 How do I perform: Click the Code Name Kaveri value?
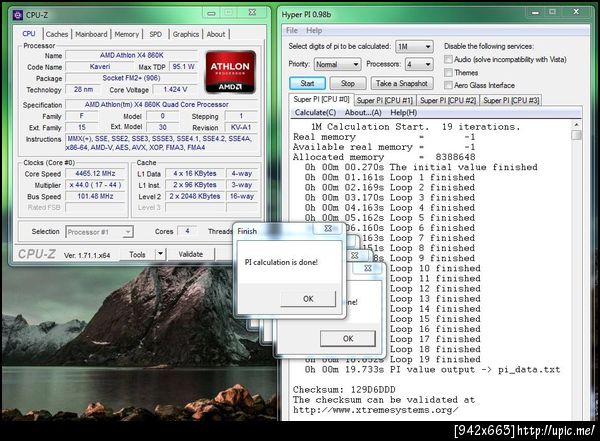[x=100, y=67]
